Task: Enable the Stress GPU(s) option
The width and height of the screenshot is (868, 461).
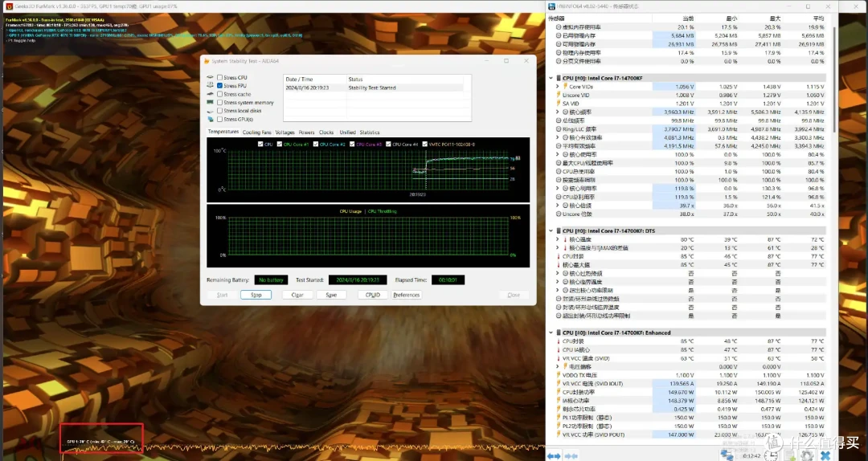Action: [219, 119]
